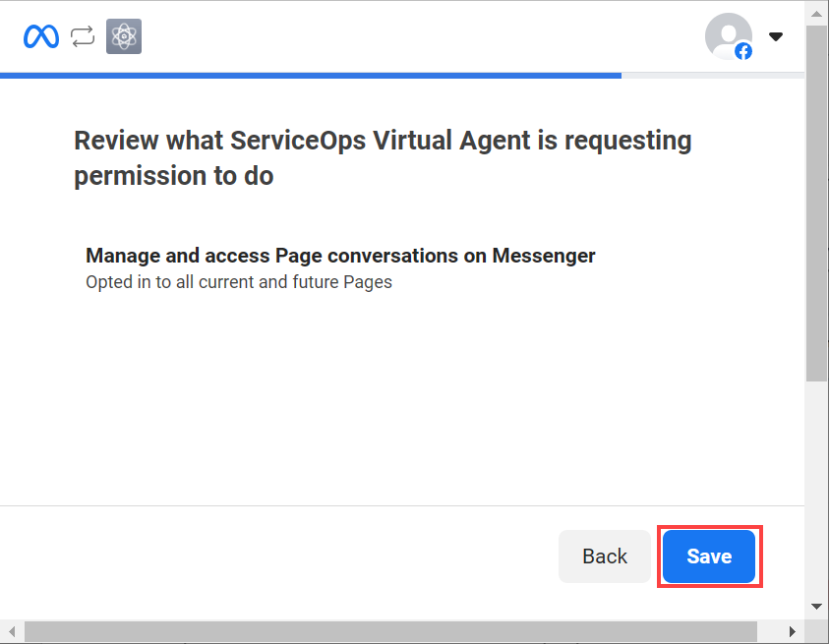Click the Back button
The image size is (829, 644).
tap(605, 556)
